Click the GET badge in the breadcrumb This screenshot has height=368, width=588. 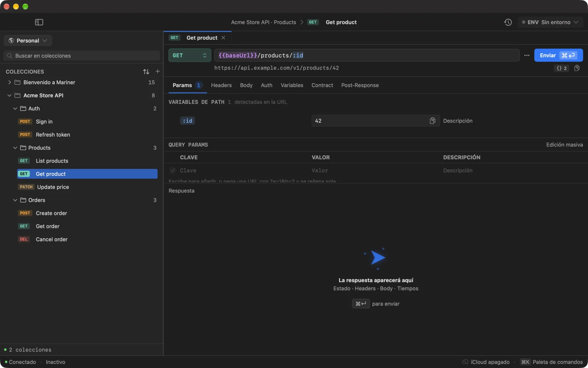point(313,22)
